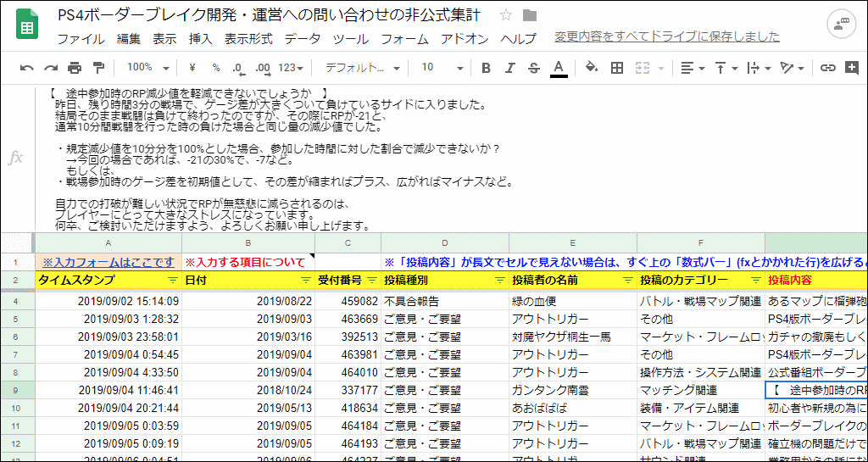The width and height of the screenshot is (868, 462).
Task: Open ※入力フォームはここです link in A1
Action: click(108, 262)
